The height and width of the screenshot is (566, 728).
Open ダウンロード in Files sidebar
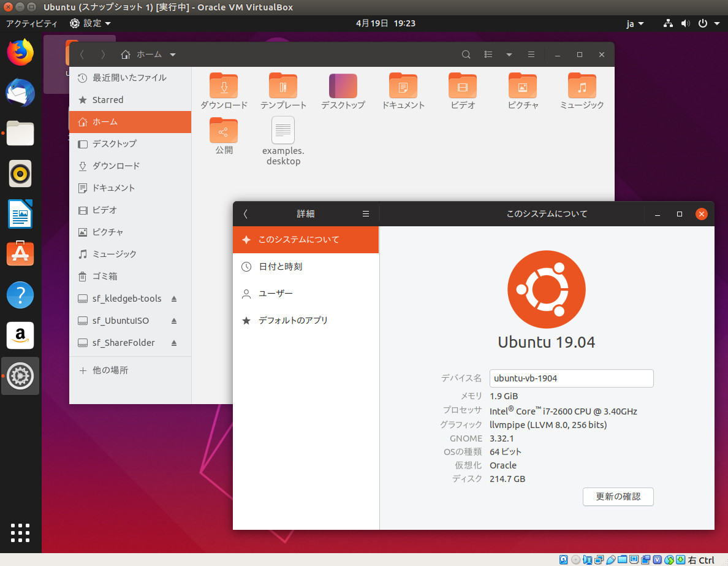130,166
